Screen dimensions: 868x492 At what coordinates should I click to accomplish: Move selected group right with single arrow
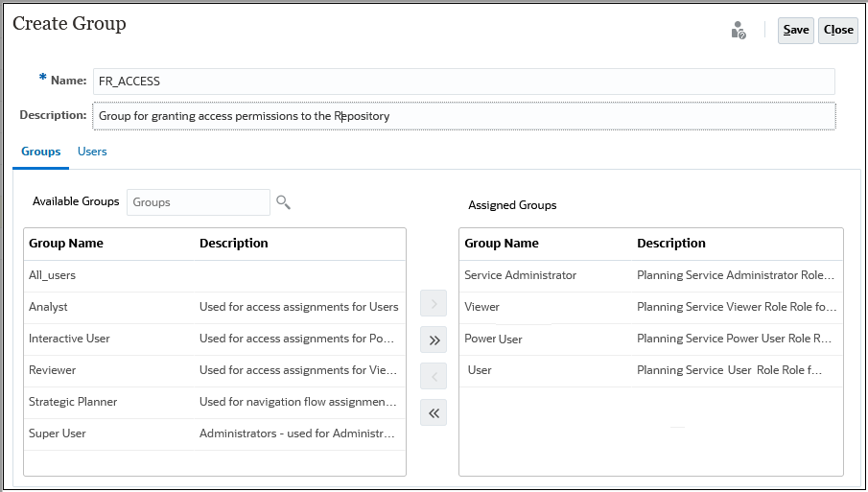434,305
